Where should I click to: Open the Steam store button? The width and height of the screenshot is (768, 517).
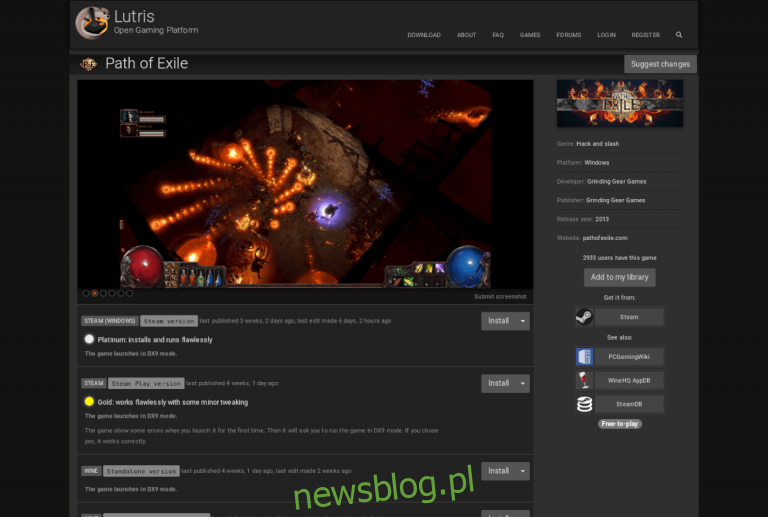629,317
